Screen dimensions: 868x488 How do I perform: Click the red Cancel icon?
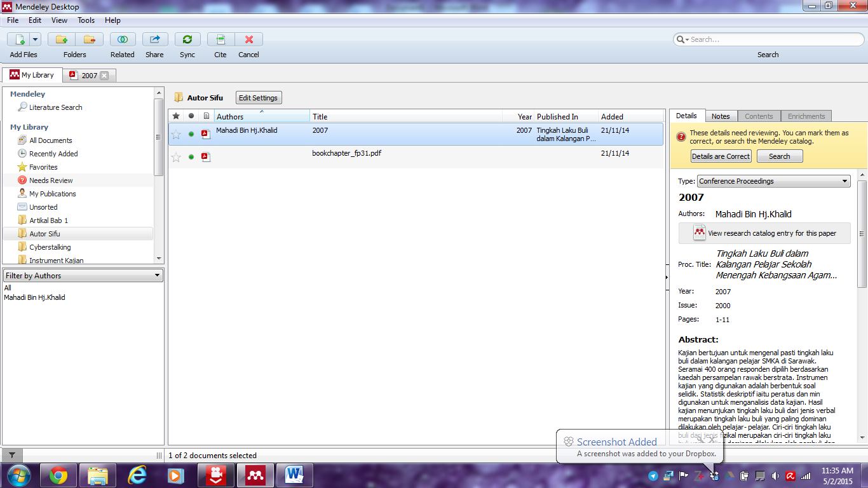tap(249, 39)
